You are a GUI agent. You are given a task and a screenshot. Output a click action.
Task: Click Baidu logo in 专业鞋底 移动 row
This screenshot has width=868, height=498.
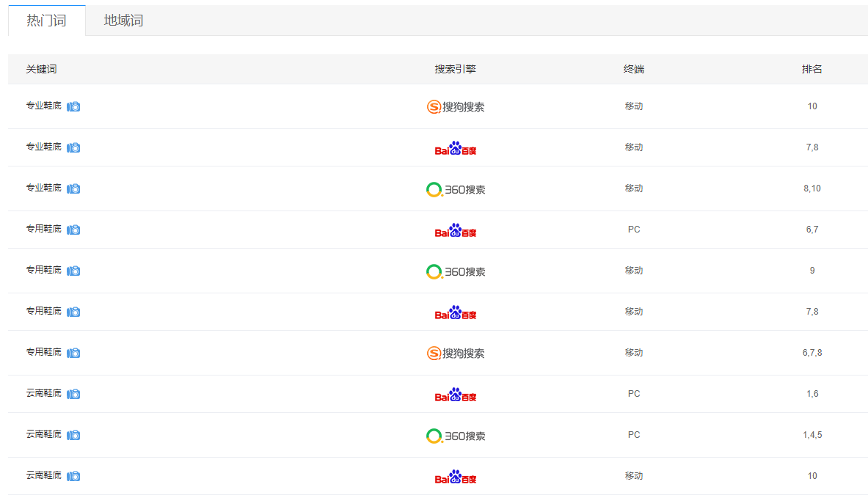point(456,148)
